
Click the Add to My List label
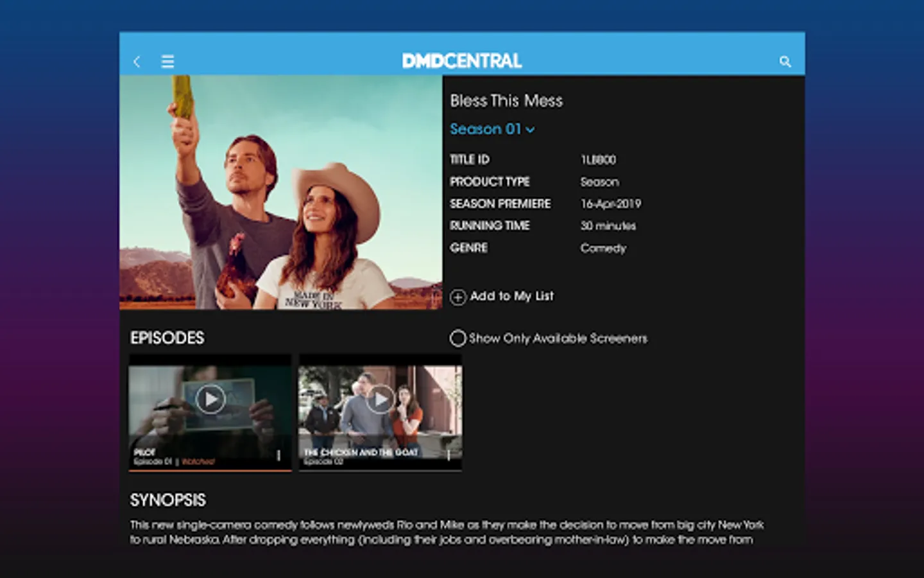tap(511, 296)
